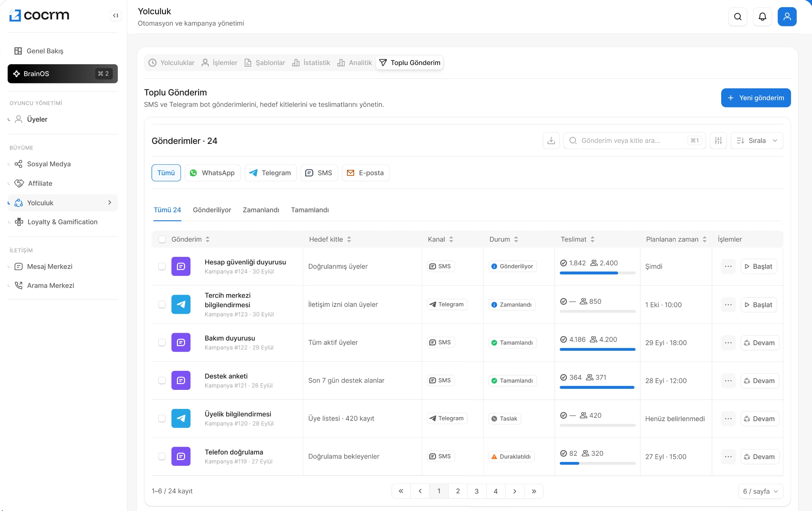Screen dimensions: 812x511
Task: Check the Destek anketi row
Action: [x=162, y=380]
